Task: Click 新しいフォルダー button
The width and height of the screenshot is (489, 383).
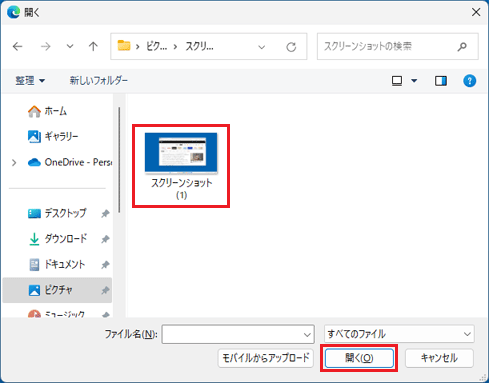Action: [x=98, y=81]
